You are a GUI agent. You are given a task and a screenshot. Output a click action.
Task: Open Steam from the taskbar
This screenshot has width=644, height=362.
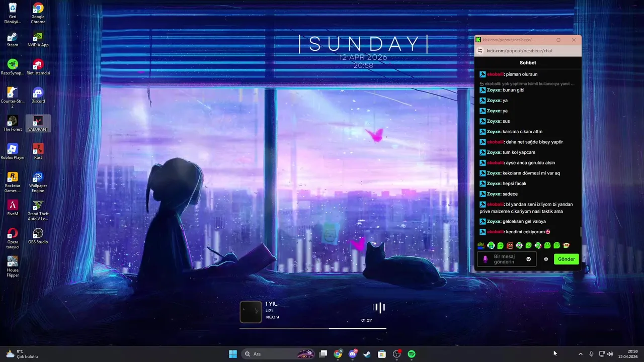click(367, 354)
